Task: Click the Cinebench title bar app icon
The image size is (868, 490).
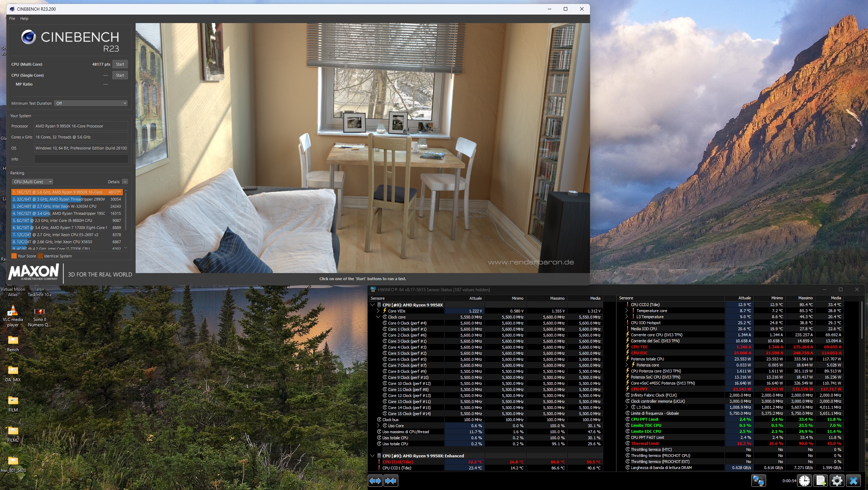Action: pos(12,9)
